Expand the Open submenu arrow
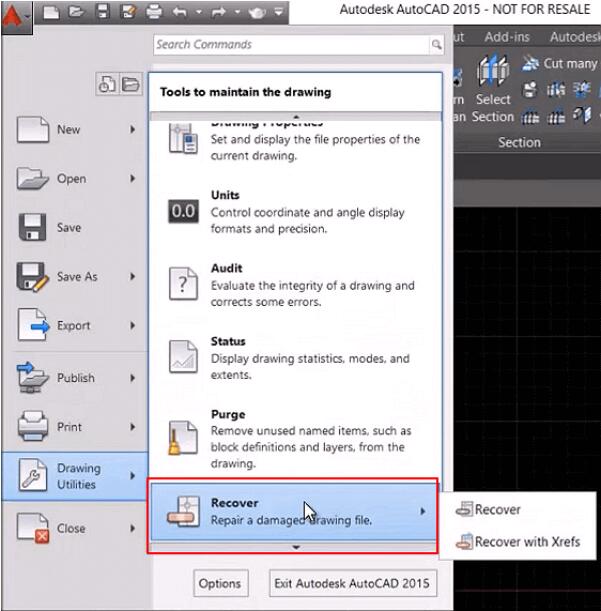 point(133,178)
